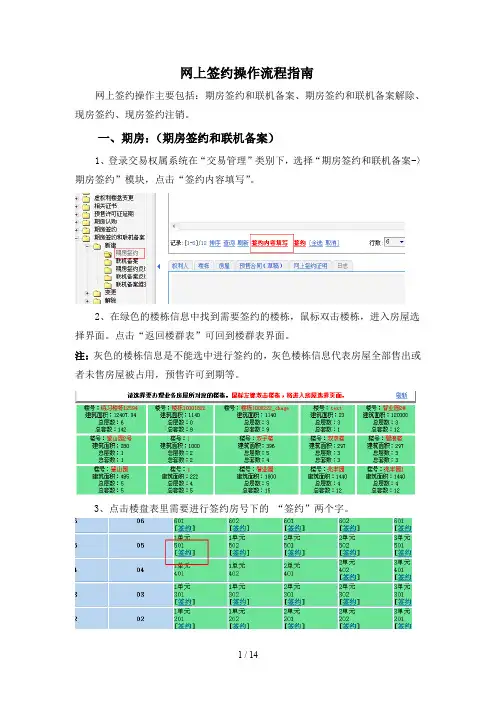Click the heading 一、期房:(期房签约和联机备案)
The image size is (496, 702).
pos(186,138)
